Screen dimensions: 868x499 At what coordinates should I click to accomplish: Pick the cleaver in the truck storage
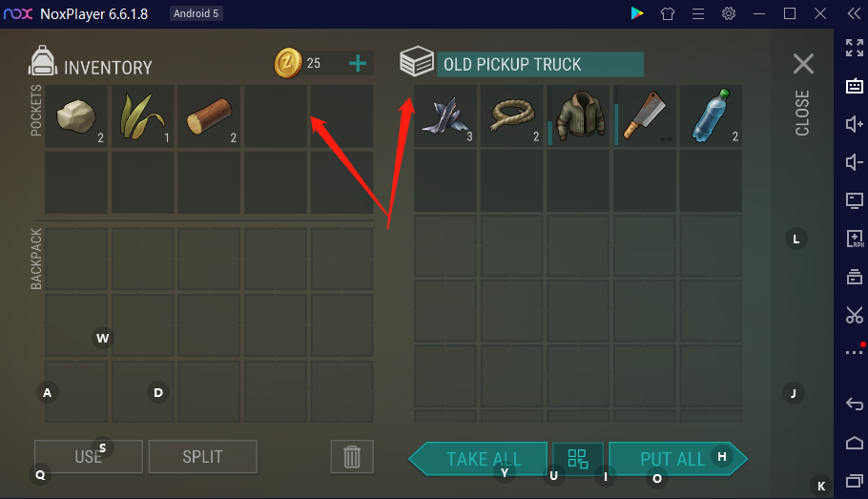[645, 115]
